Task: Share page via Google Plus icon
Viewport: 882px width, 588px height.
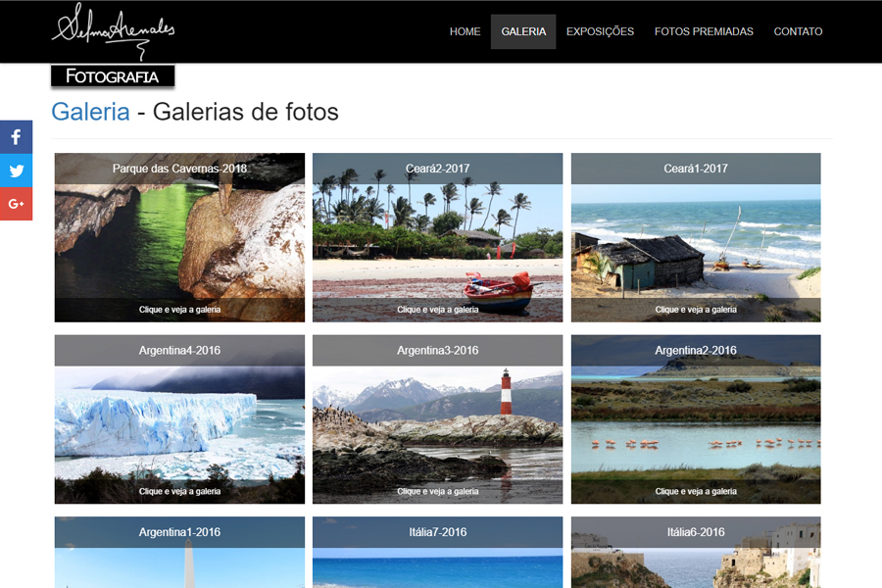Action: pos(16,204)
